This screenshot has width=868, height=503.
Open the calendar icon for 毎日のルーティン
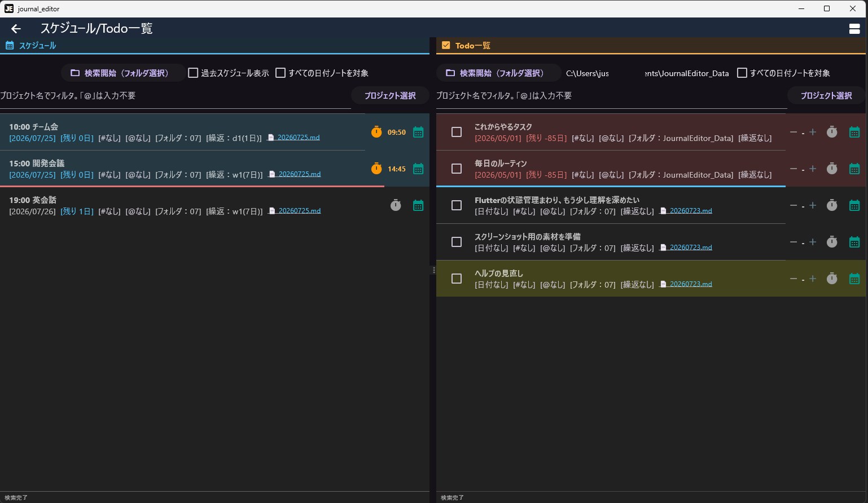click(854, 169)
